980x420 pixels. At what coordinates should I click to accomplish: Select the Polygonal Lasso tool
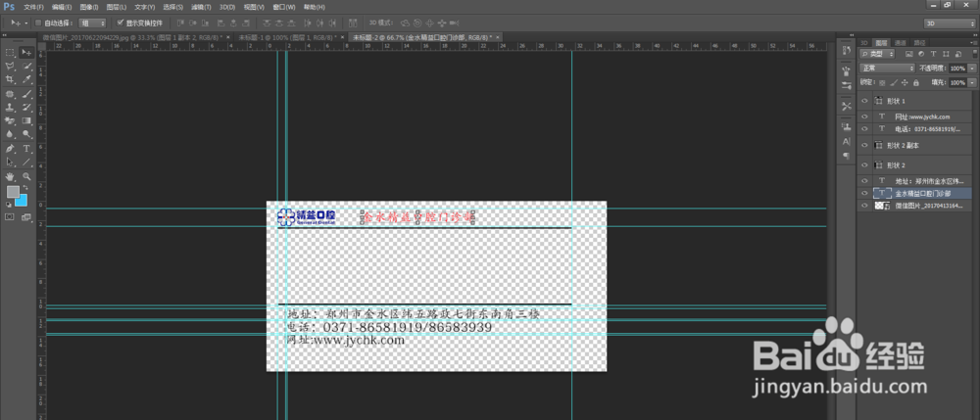tap(10, 67)
